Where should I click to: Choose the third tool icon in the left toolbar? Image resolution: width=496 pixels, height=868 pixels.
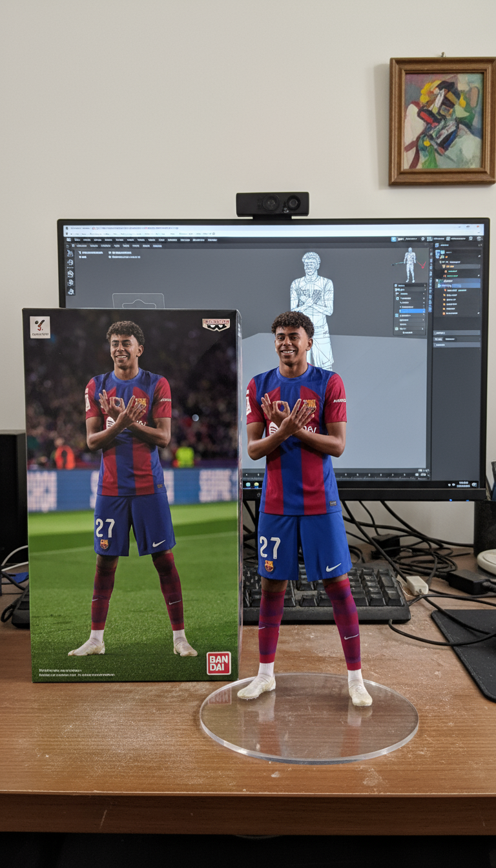70,273
